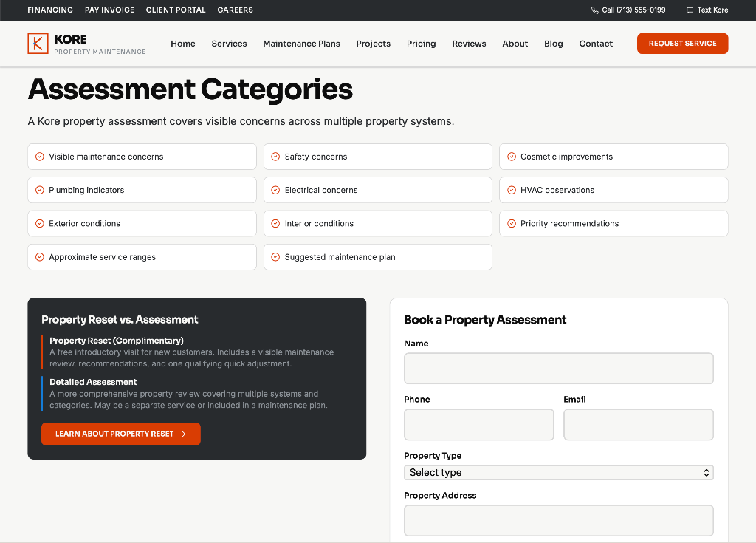This screenshot has height=543, width=756.
Task: Open Projects nav item
Action: pos(373,44)
